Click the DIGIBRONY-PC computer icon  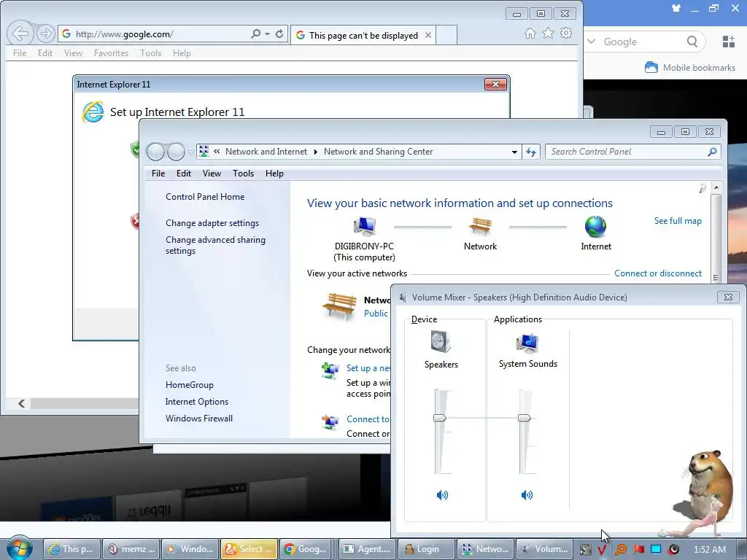pos(365,226)
